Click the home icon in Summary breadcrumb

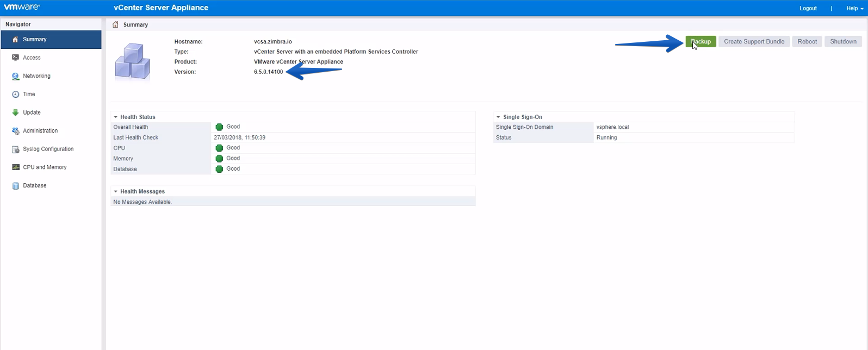coord(115,24)
